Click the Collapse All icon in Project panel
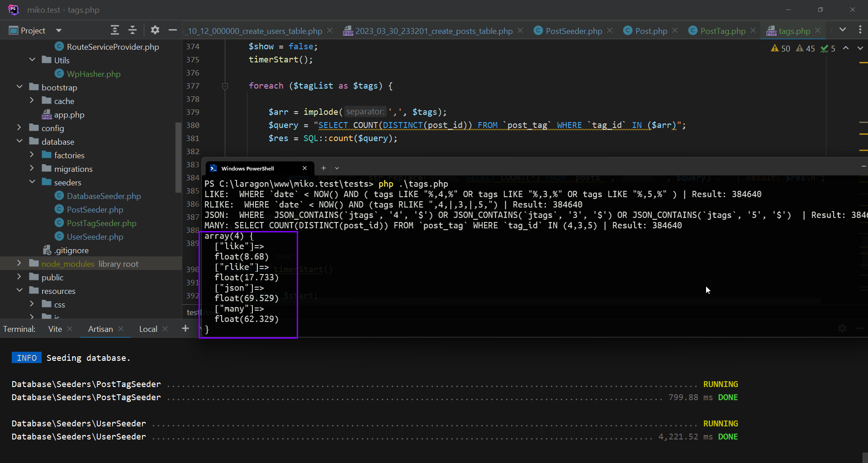The width and height of the screenshot is (868, 463). pyautogui.click(x=133, y=30)
